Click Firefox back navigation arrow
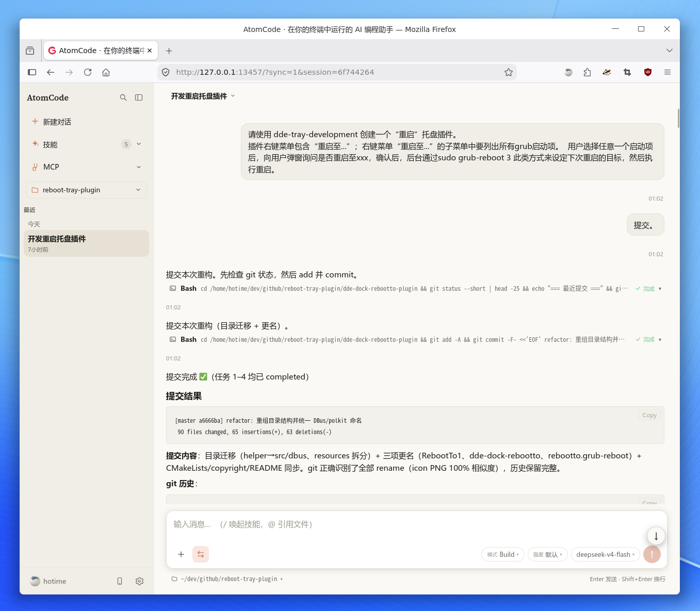This screenshot has height=611, width=700. (x=51, y=72)
